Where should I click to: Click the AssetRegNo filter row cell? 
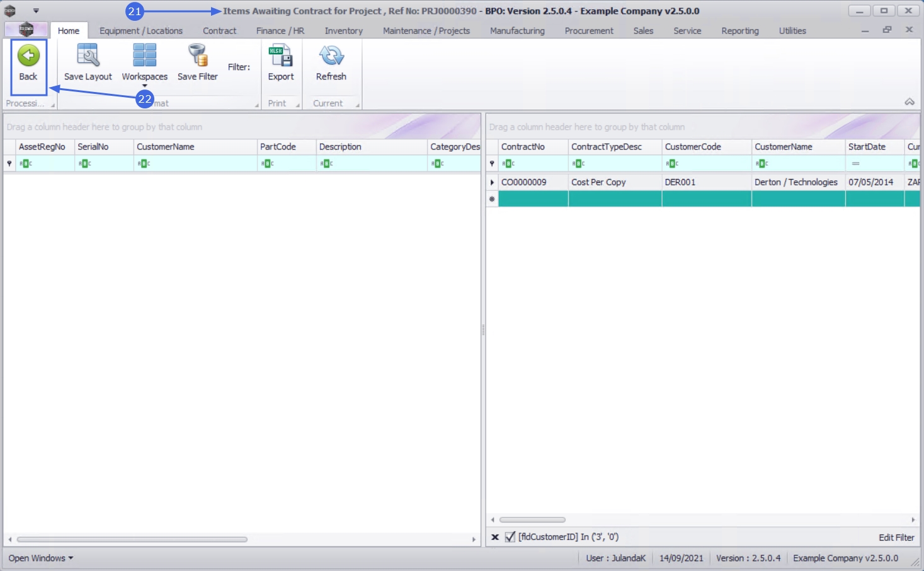[45, 164]
